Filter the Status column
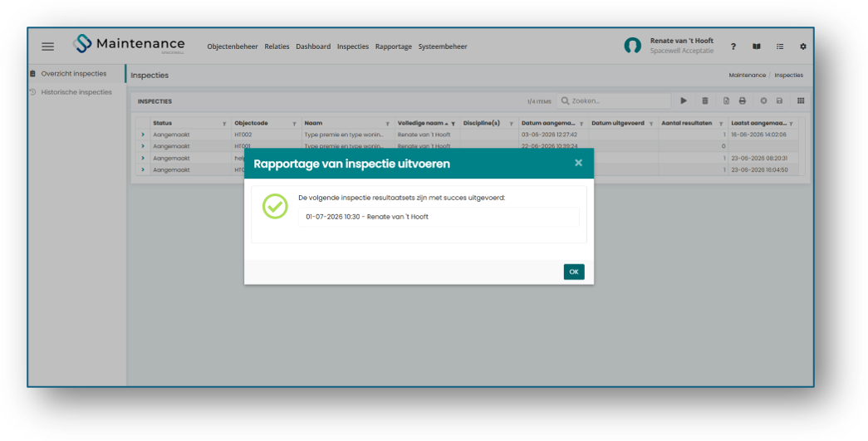The image size is (868, 441). (224, 124)
